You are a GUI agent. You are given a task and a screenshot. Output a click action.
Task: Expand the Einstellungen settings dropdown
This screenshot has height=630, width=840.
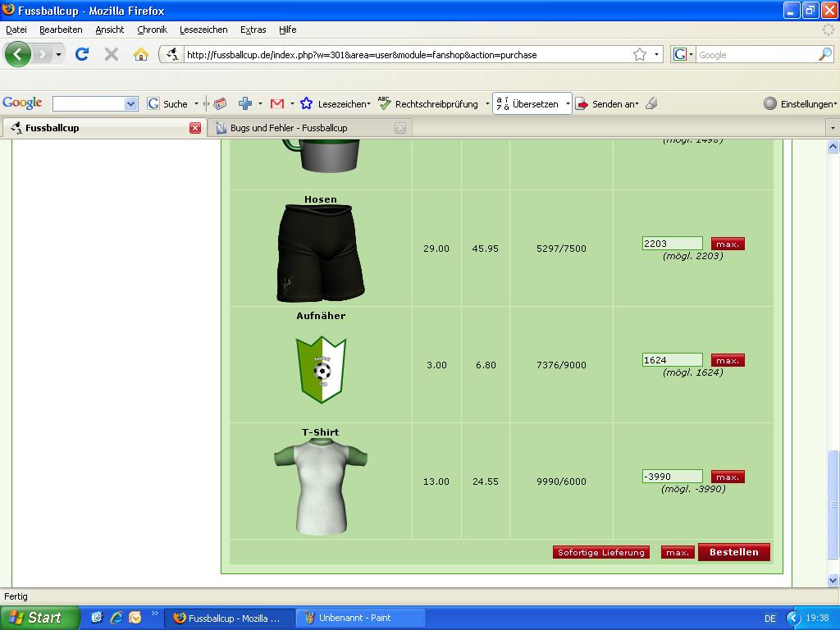[801, 104]
